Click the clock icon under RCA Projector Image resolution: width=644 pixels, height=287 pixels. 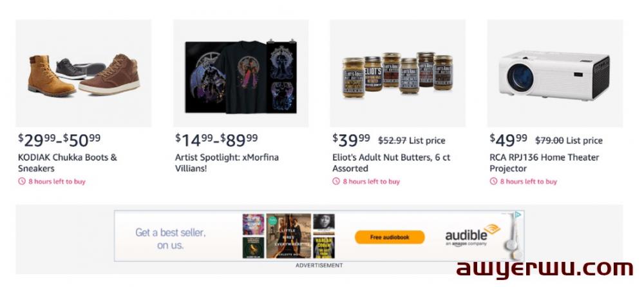click(x=493, y=181)
